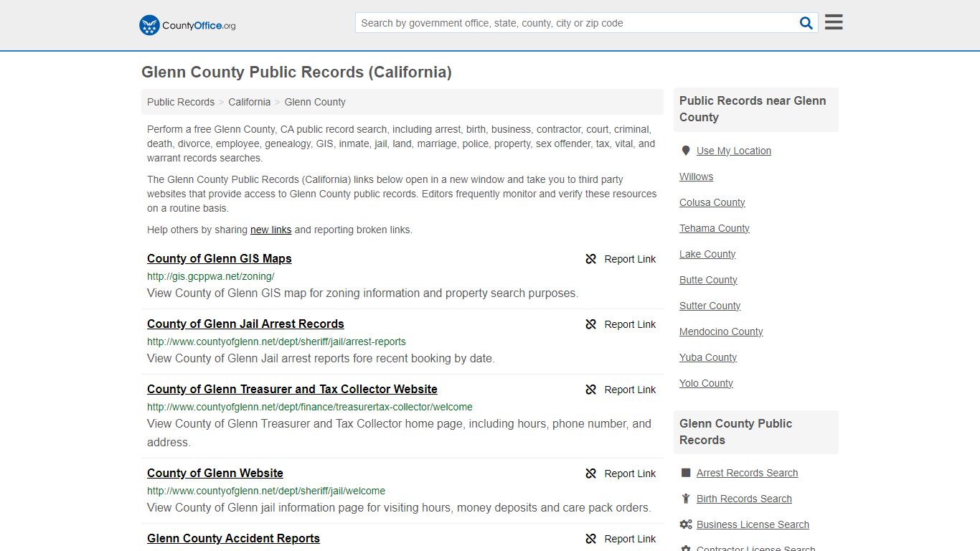The width and height of the screenshot is (980, 551).
Task: Open Business License Search link
Action: (x=753, y=524)
